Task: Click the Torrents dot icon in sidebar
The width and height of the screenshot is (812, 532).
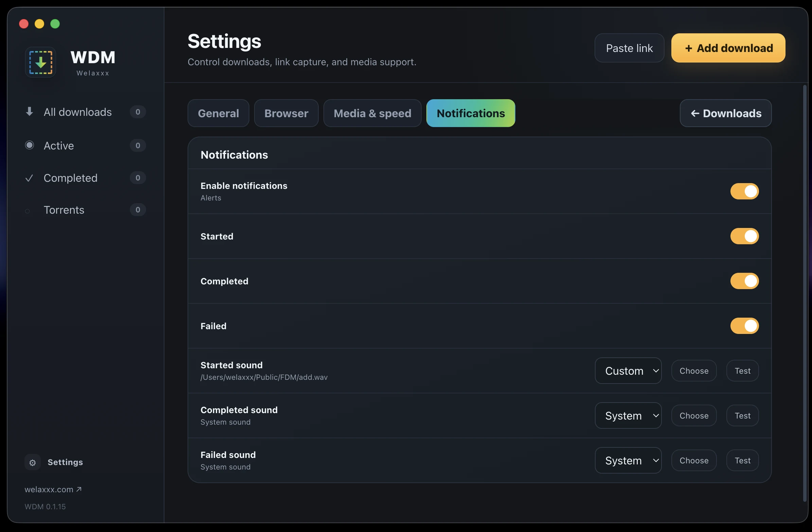Action: [28, 211]
